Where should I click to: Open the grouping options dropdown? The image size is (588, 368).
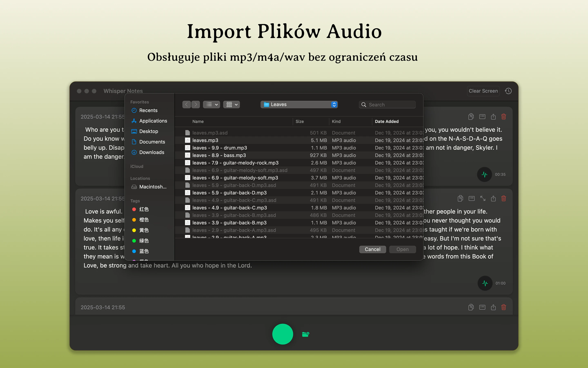(232, 104)
